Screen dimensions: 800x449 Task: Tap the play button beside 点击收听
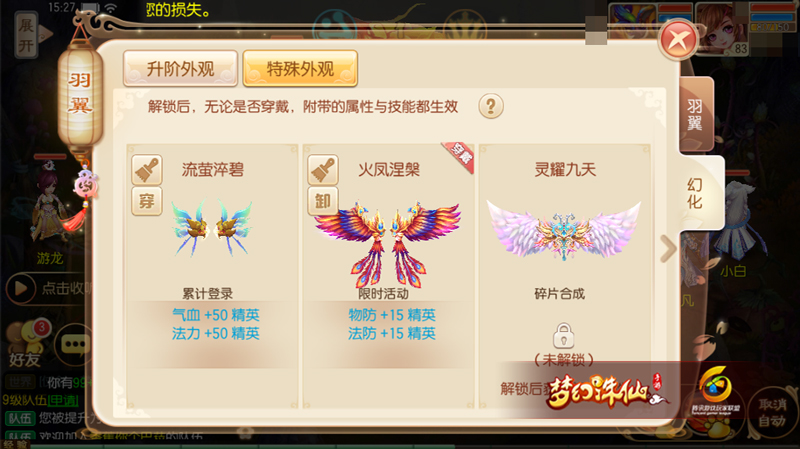coord(21,289)
